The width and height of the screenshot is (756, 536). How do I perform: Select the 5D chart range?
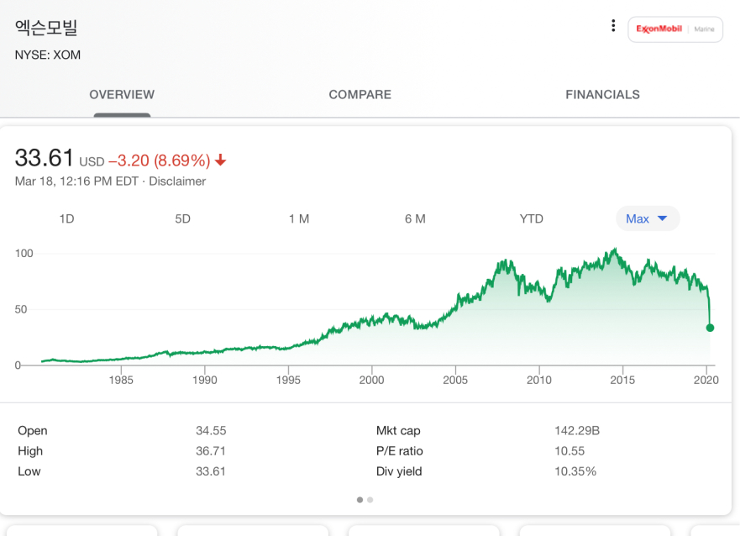[x=183, y=218]
